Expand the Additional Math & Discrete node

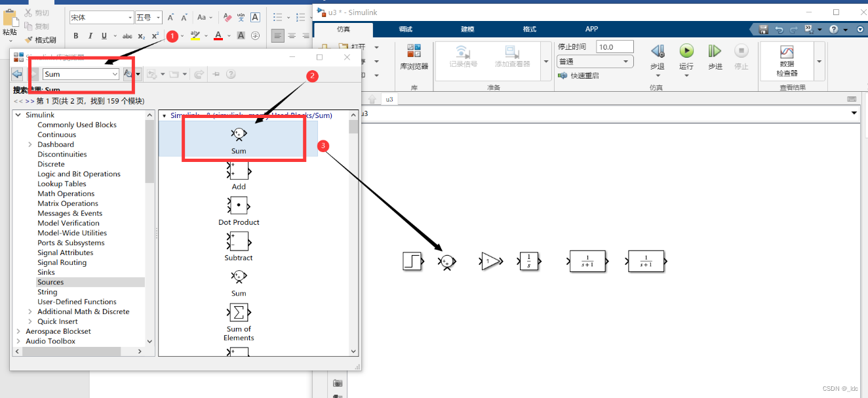[30, 312]
